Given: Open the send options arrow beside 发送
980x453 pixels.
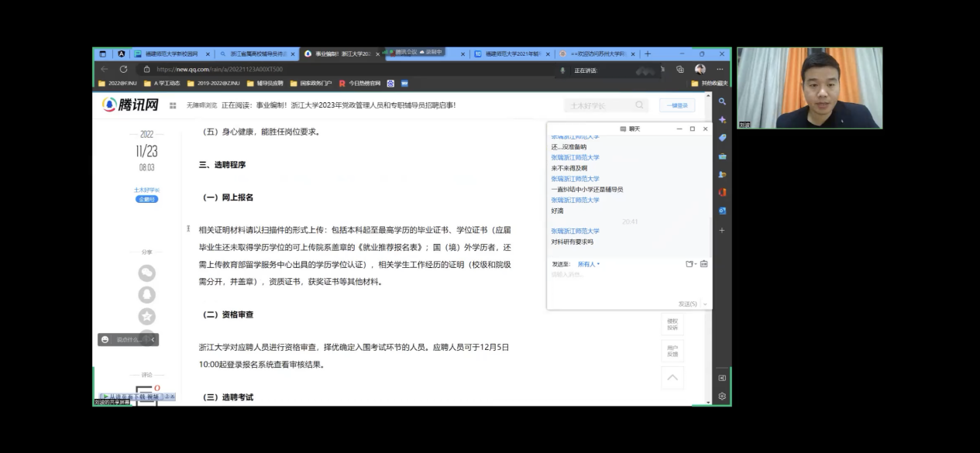Looking at the screenshot, I should pos(704,304).
